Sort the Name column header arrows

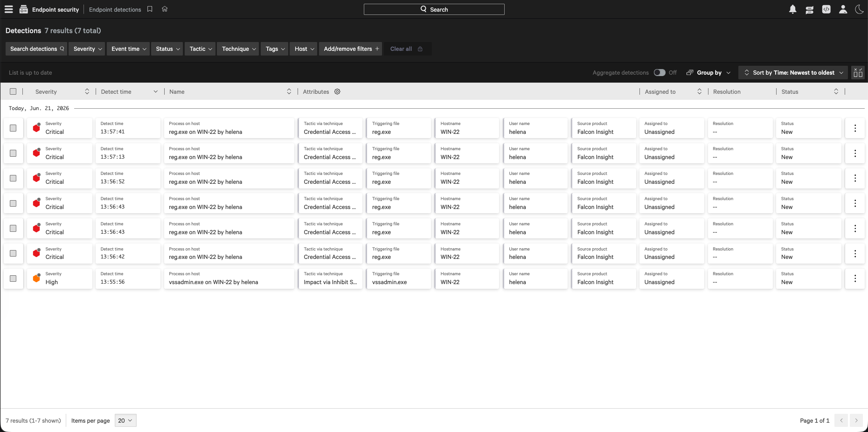(x=289, y=91)
